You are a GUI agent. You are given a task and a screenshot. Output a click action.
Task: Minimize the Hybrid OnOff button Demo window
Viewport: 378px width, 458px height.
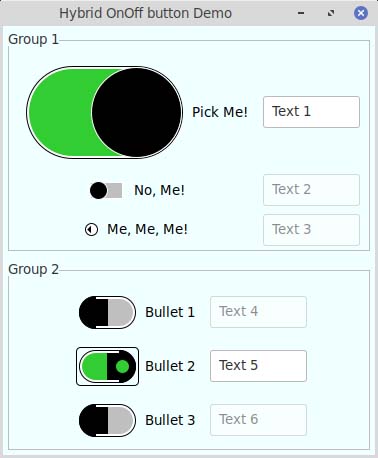[x=301, y=13]
